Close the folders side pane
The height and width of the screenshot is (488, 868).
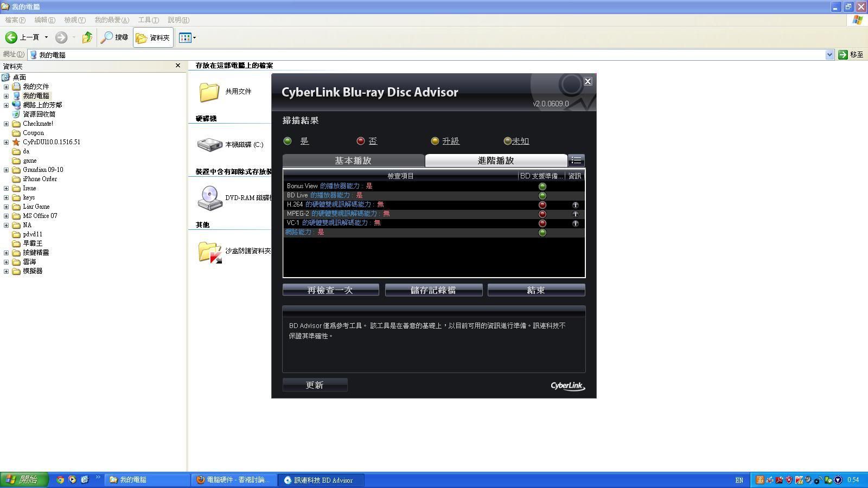click(177, 66)
